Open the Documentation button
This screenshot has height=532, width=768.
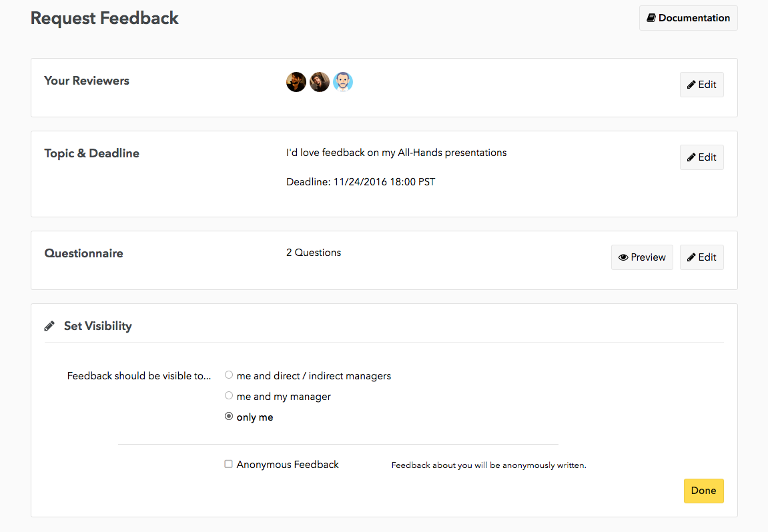click(688, 18)
